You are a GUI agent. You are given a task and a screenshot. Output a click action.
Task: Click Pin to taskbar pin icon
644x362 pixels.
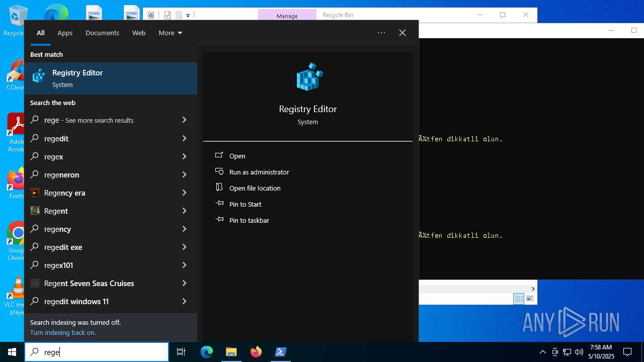coord(219,220)
